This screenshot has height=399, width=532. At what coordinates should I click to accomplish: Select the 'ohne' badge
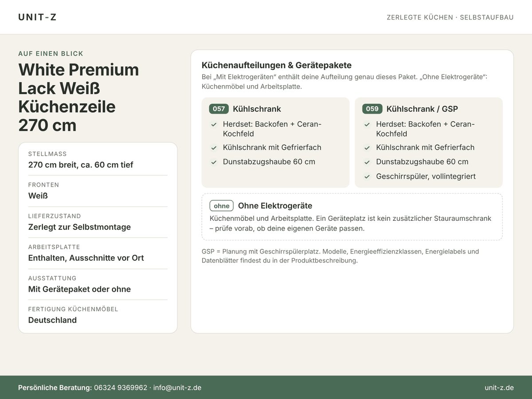click(222, 206)
